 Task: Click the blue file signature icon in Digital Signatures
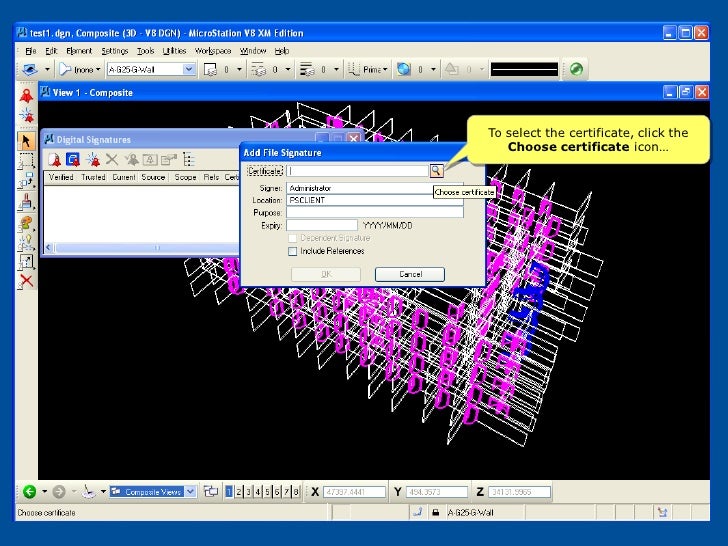pos(73,159)
